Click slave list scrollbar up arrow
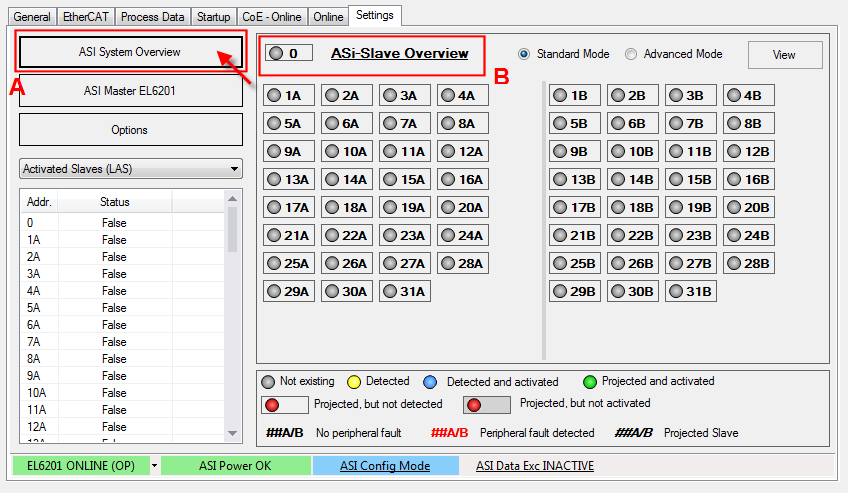848x493 pixels. tap(233, 199)
